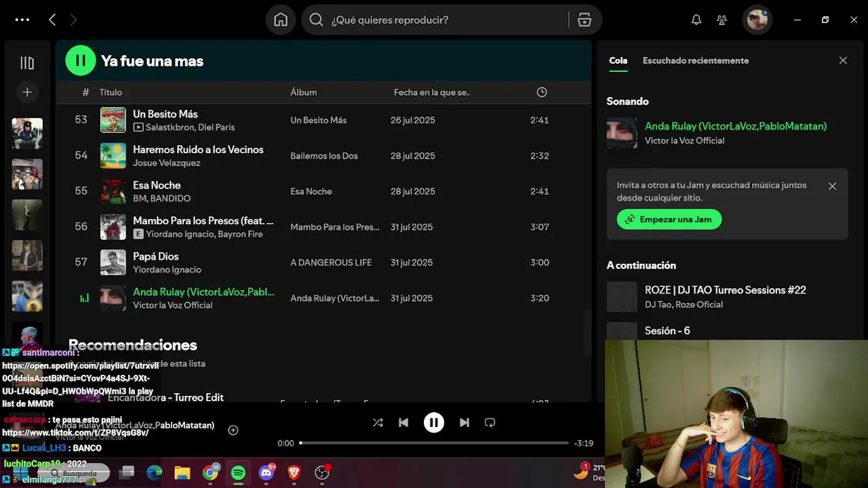Open the three-dots app menu
This screenshot has width=868, height=488.
(22, 20)
